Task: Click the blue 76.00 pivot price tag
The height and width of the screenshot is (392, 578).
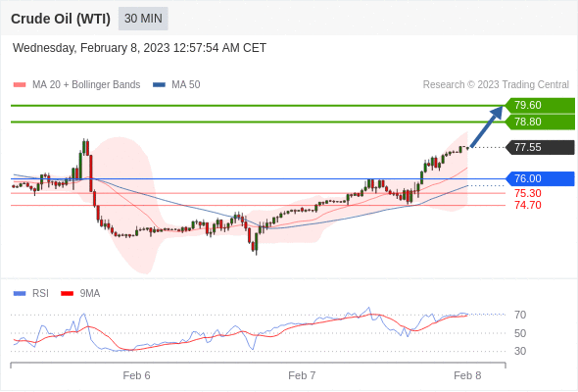Action: coord(540,179)
